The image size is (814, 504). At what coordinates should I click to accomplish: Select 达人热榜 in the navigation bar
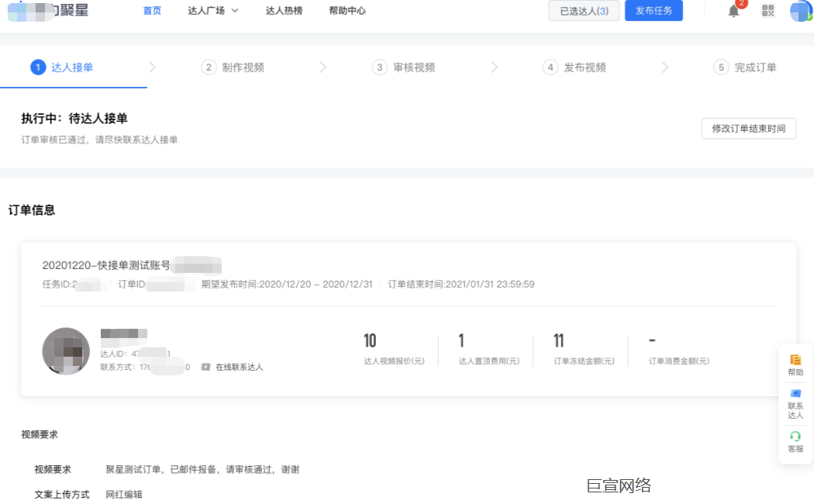(x=284, y=11)
